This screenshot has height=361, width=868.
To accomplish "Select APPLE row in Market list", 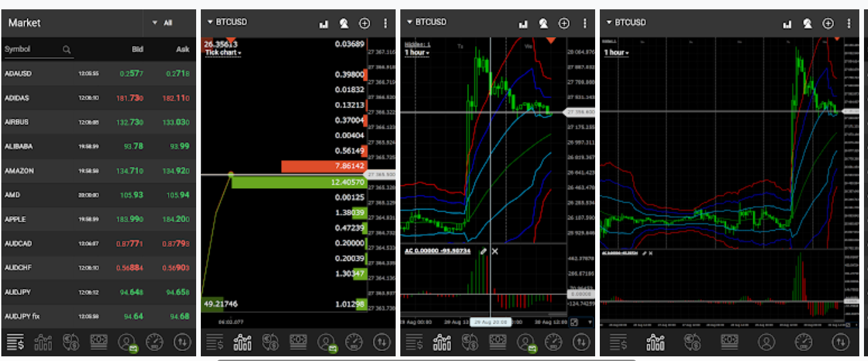I will click(x=98, y=219).
